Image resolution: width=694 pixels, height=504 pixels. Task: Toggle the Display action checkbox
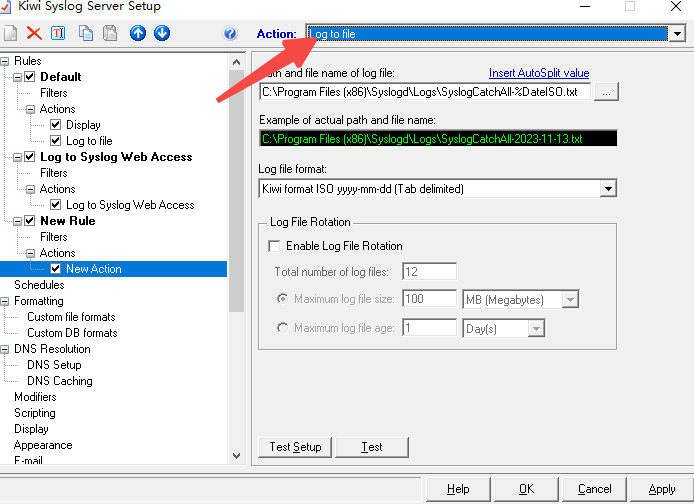[x=55, y=125]
